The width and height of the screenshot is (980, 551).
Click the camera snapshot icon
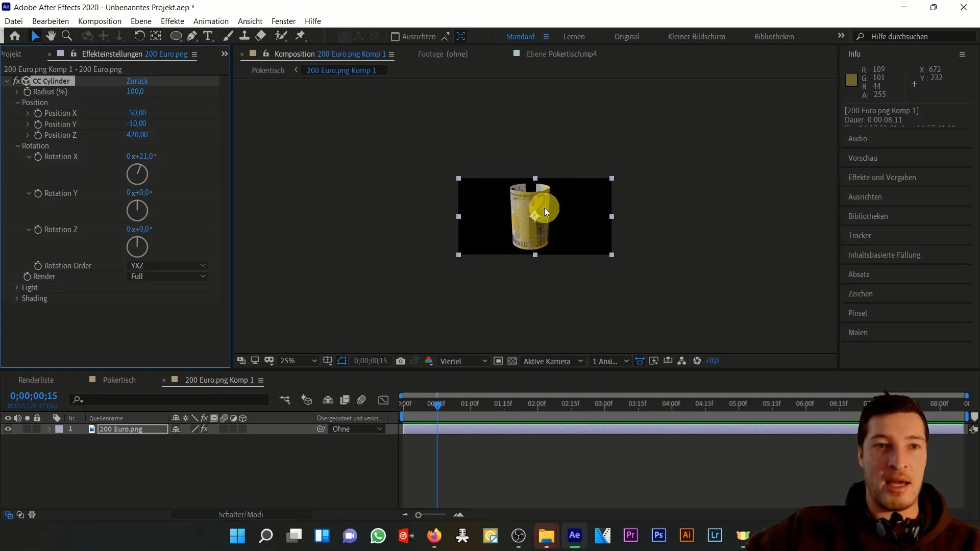pyautogui.click(x=401, y=361)
